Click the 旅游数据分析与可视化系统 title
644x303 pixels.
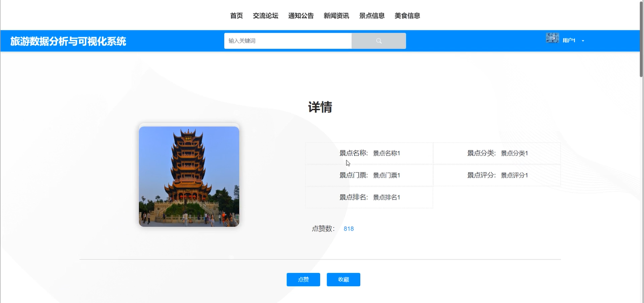pyautogui.click(x=68, y=41)
